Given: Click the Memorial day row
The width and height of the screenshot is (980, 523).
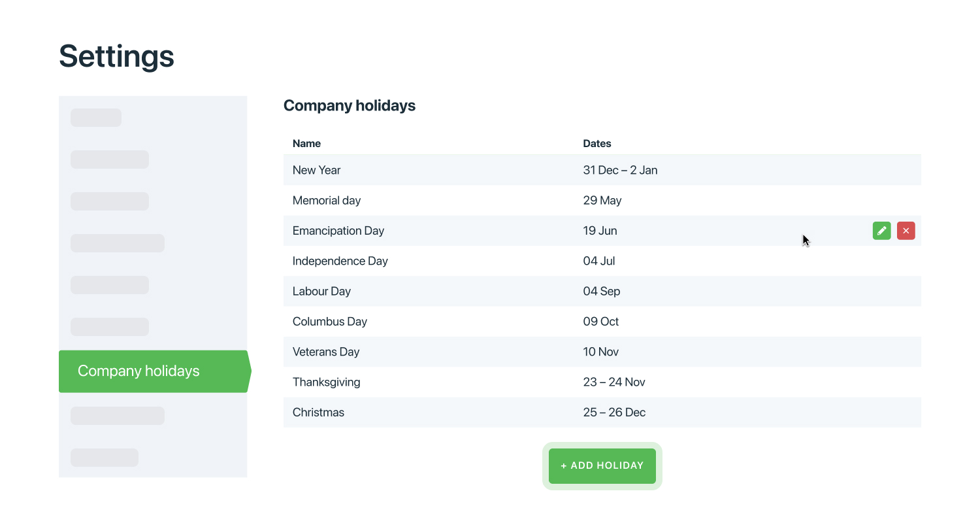Looking at the screenshot, I should pyautogui.click(x=327, y=201).
